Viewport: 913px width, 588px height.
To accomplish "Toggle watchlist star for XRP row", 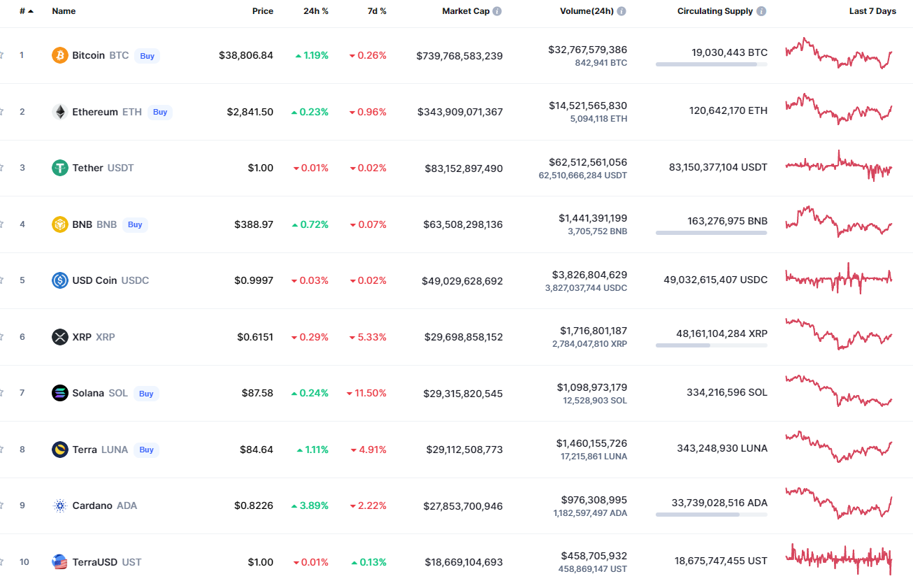I will (x=1, y=337).
